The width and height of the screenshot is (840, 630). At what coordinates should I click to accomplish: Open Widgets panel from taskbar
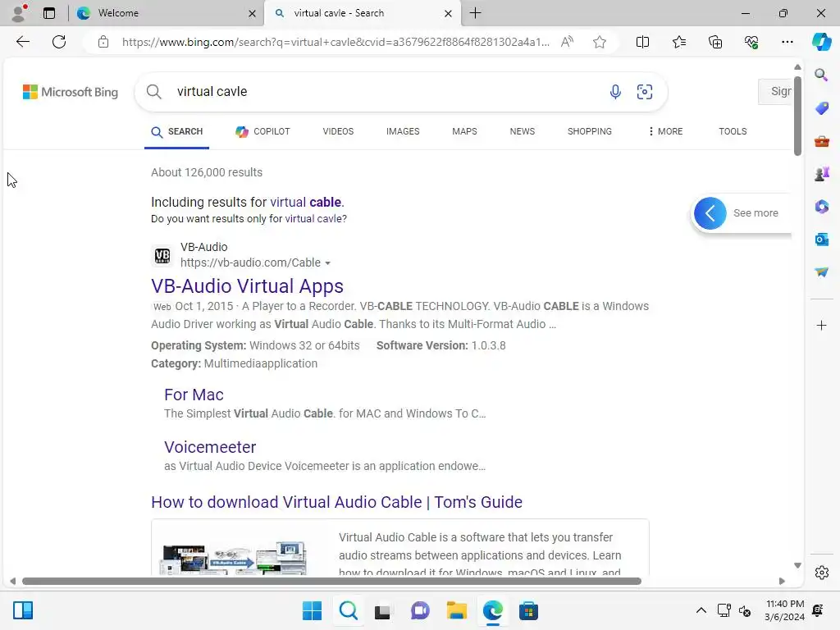(23, 610)
